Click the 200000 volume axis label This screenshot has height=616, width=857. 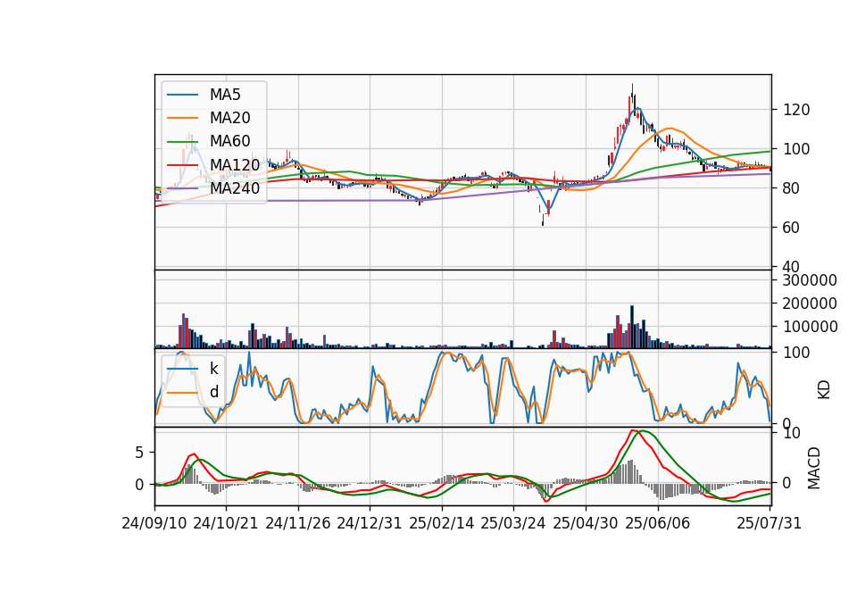(810, 304)
